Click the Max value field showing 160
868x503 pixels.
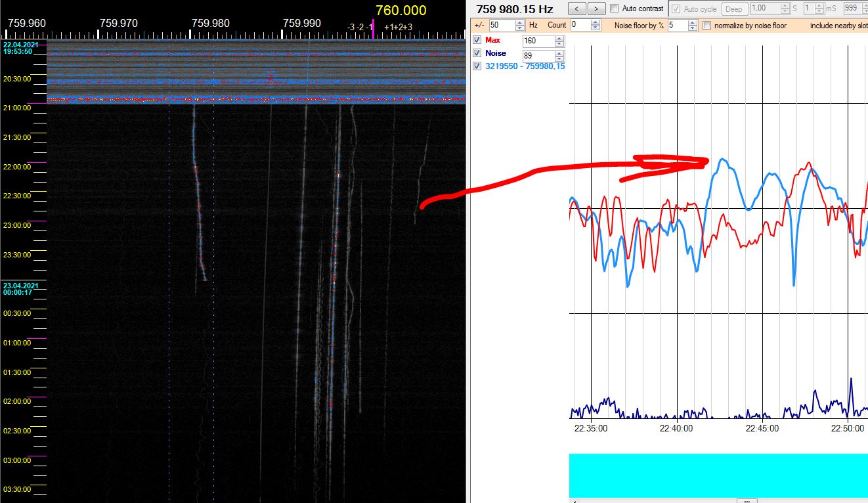click(x=538, y=41)
